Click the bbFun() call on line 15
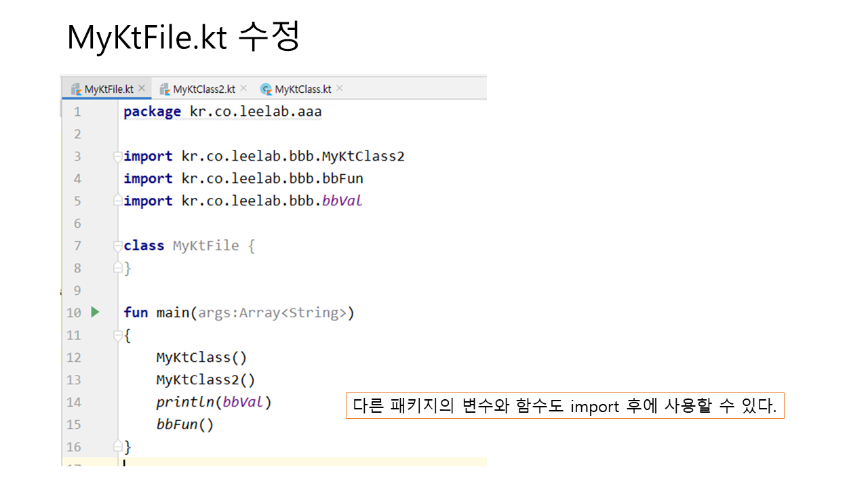This screenshot has width=868, height=488. 184,424
